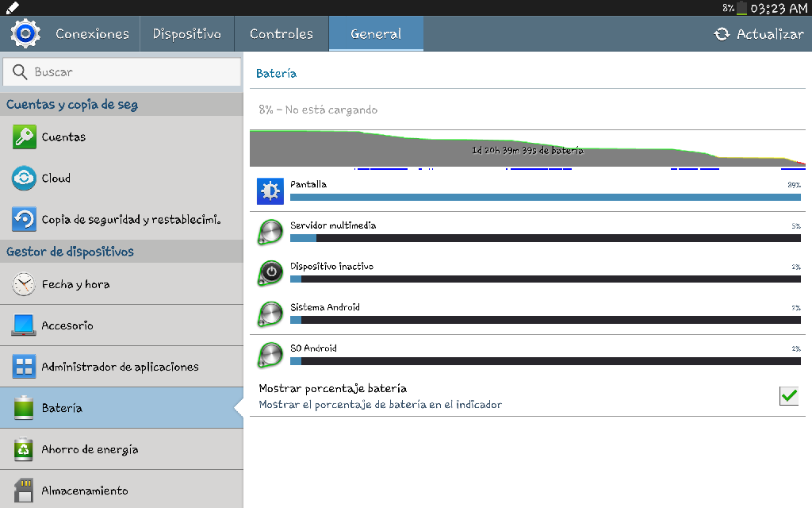This screenshot has width=812, height=508.
Task: Tap the Administrador de aplicaciones grid icon
Action: pos(25,367)
